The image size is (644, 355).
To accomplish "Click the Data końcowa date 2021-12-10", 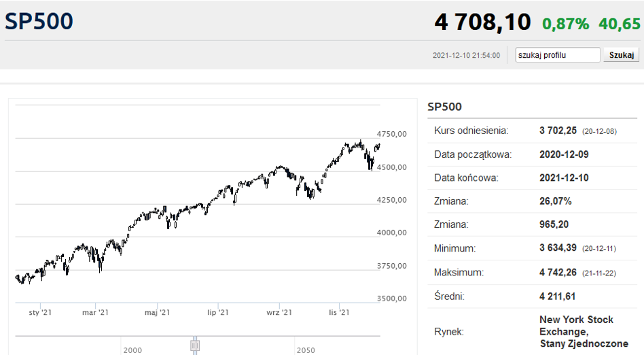I will [x=564, y=178].
